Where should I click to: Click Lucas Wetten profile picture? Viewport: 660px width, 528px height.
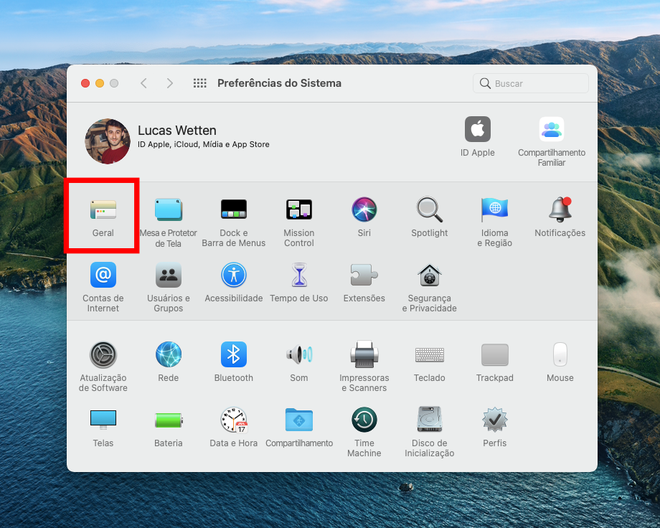click(x=108, y=141)
